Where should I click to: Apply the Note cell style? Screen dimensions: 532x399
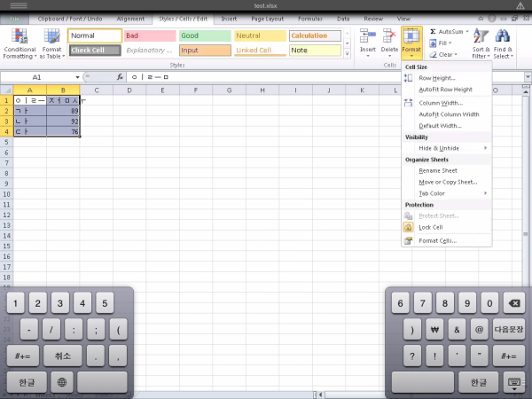click(315, 51)
